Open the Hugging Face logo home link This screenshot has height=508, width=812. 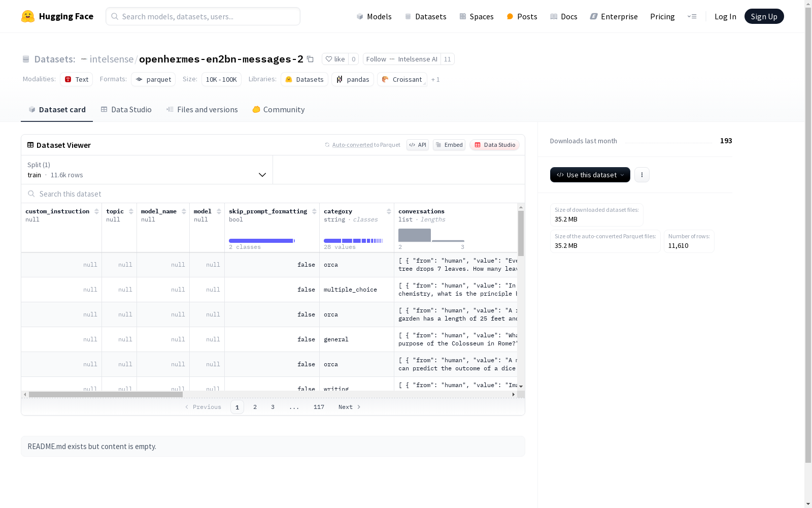click(x=57, y=16)
